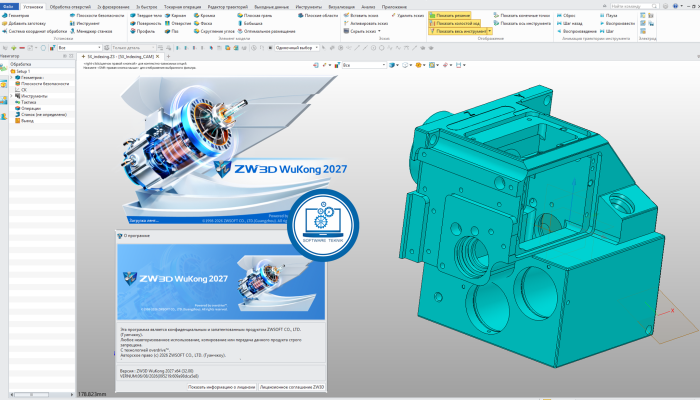The image size is (700, 400).
Task: Open Система координат обработки
Action: point(34,31)
